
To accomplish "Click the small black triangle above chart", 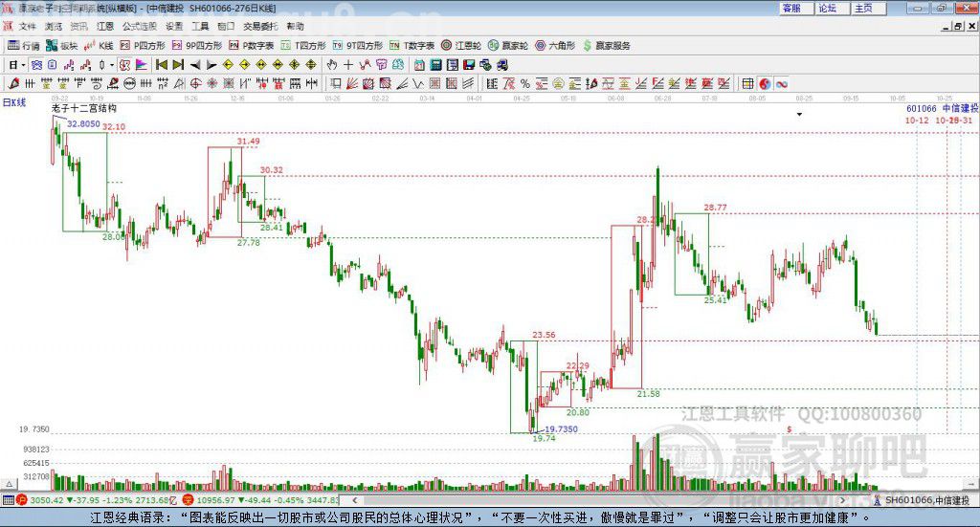I will point(799,114).
